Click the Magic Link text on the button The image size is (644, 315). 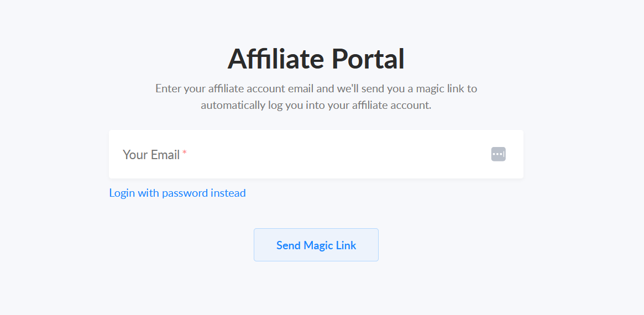click(330, 245)
